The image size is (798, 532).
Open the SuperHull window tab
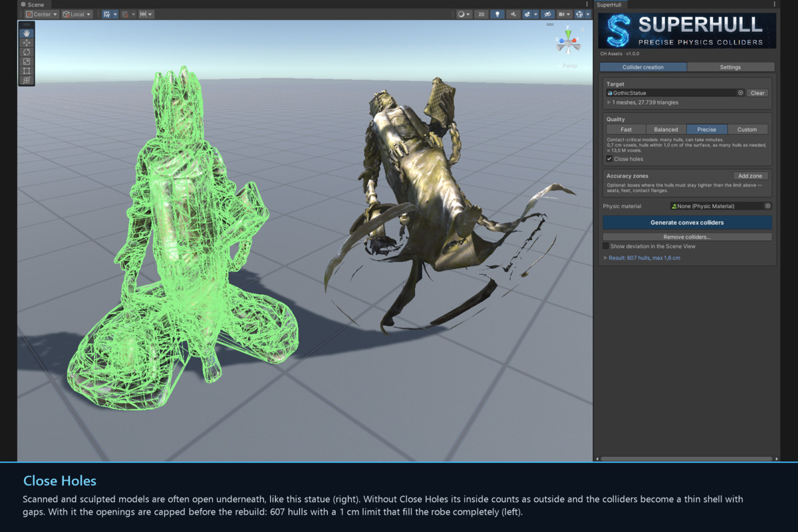(610, 5)
